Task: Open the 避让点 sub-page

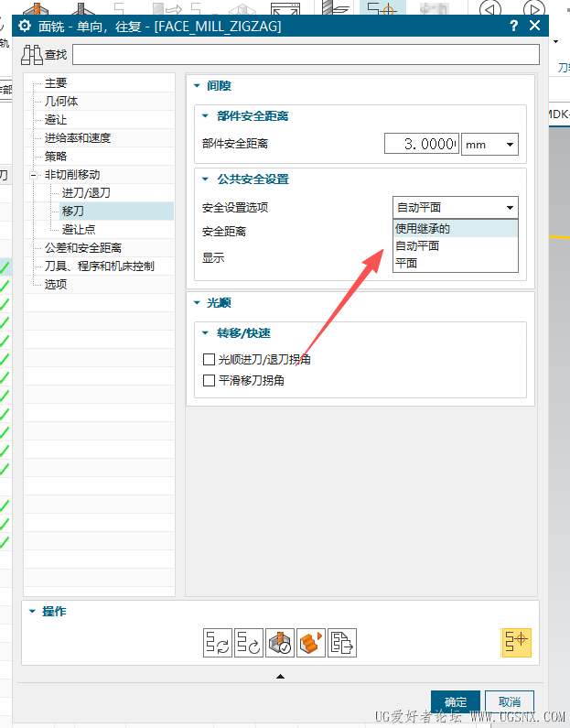Action: click(x=79, y=229)
